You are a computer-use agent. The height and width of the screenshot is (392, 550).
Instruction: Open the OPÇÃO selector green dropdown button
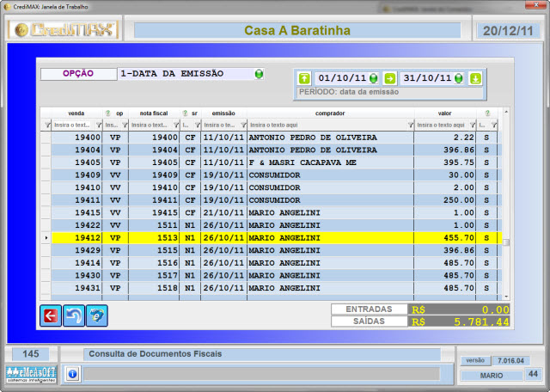click(258, 74)
